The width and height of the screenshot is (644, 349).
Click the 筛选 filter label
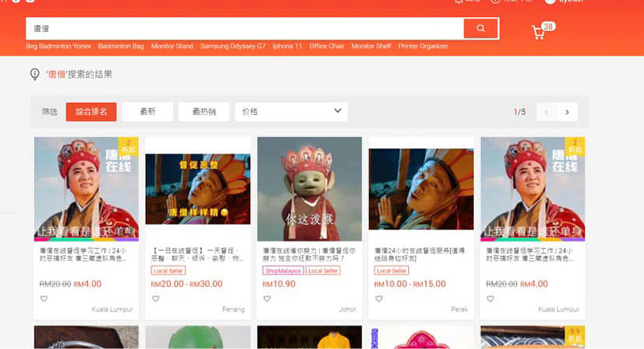tap(50, 112)
